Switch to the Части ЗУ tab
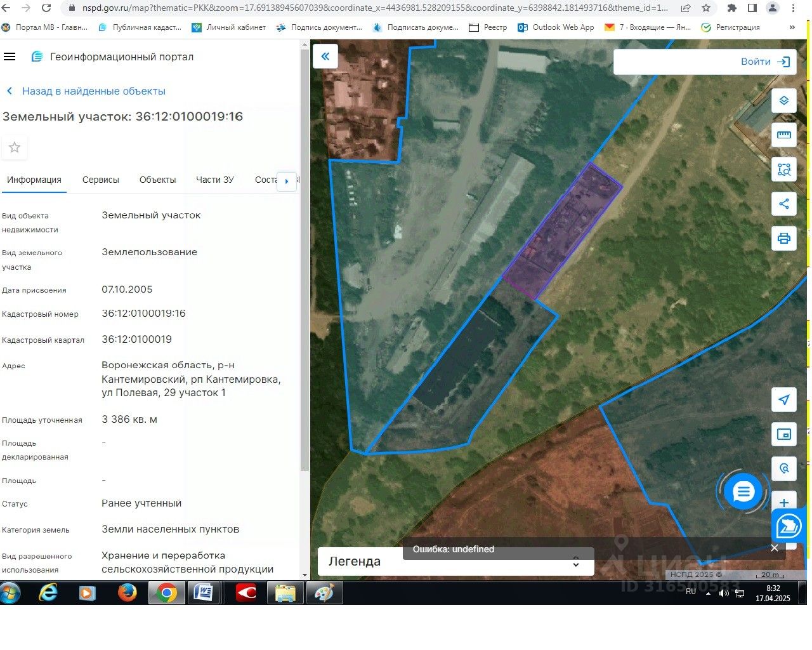The width and height of the screenshot is (812, 650). (215, 180)
